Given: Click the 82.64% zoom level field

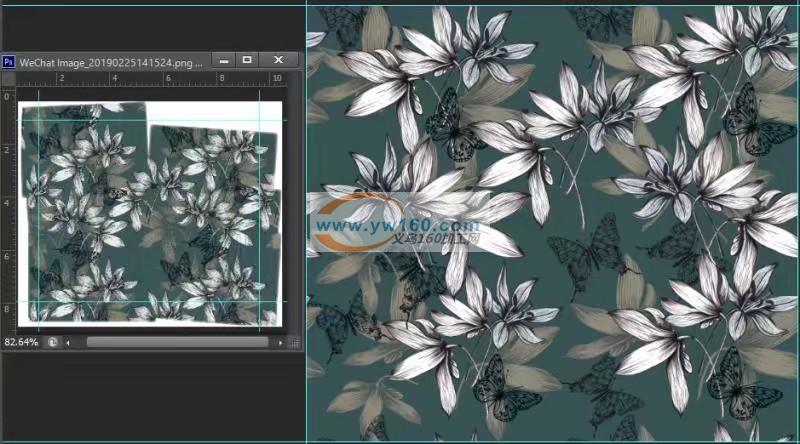Looking at the screenshot, I should (22, 342).
